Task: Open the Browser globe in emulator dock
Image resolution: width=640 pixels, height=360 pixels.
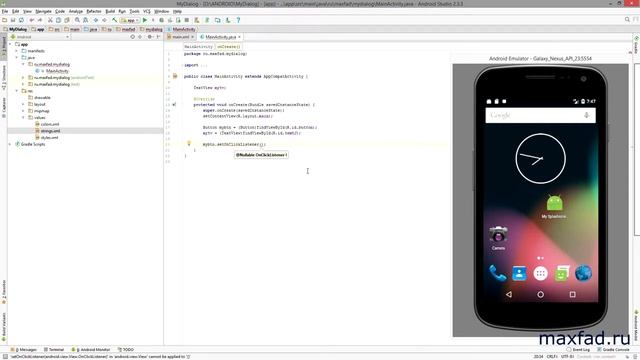Action: click(x=583, y=273)
